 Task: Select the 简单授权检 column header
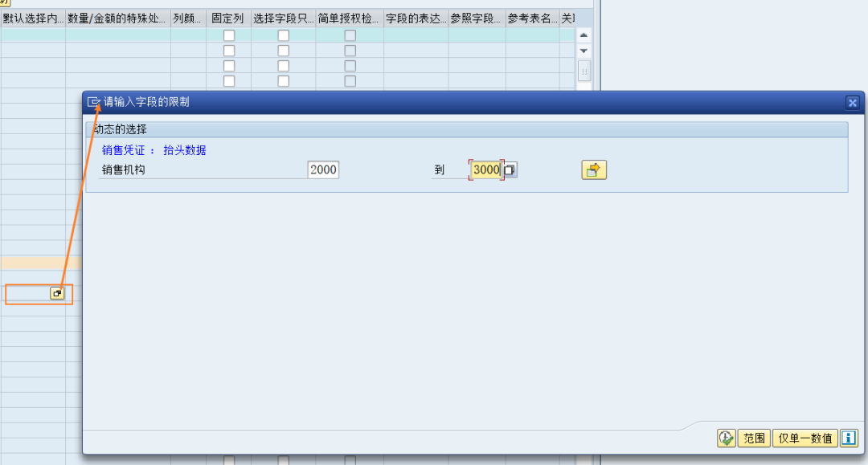pyautogui.click(x=350, y=18)
